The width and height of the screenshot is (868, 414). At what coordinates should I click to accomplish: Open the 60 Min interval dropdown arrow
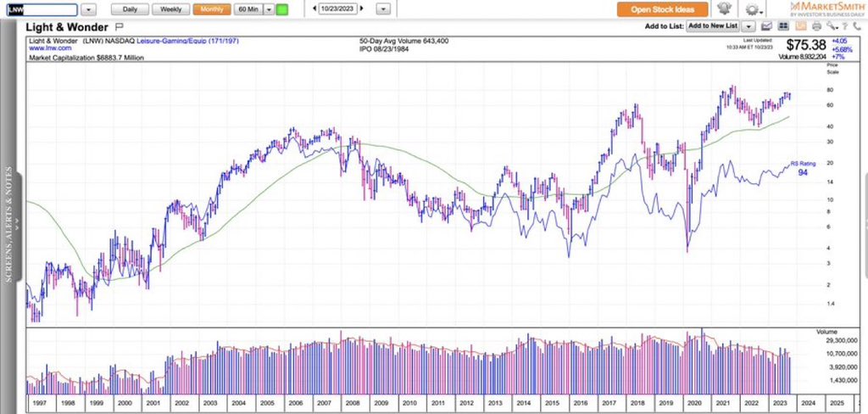point(268,9)
